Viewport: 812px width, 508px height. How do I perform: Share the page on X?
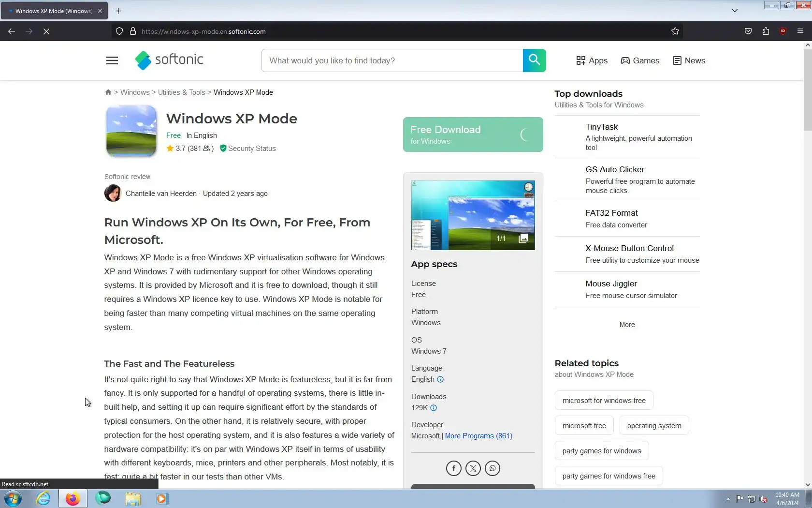(x=473, y=468)
